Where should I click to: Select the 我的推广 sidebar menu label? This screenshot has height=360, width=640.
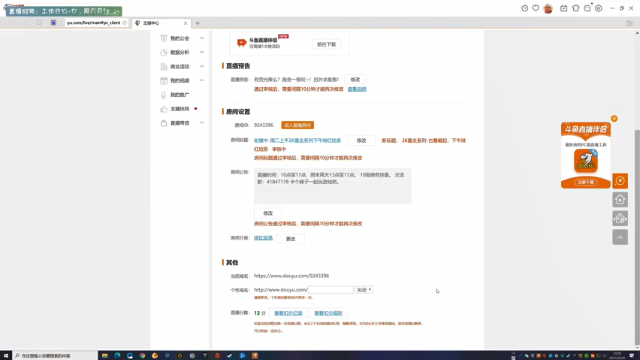180,95
